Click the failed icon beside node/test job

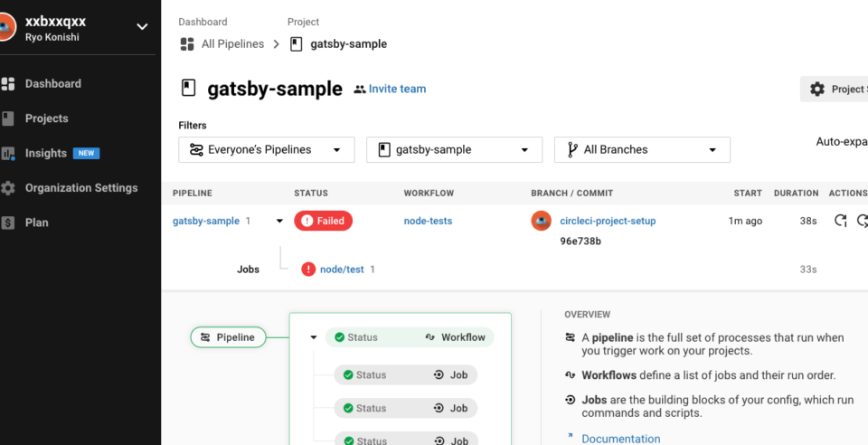pyautogui.click(x=308, y=270)
